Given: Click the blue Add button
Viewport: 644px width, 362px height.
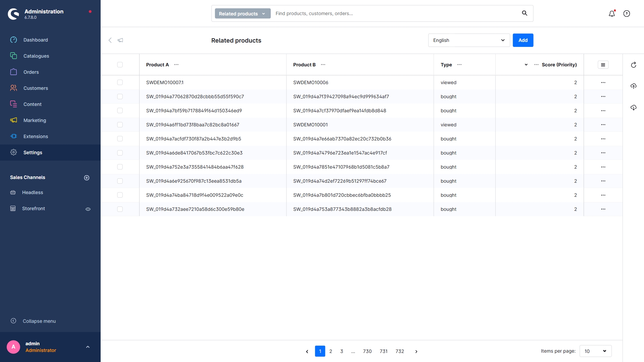Looking at the screenshot, I should [523, 40].
